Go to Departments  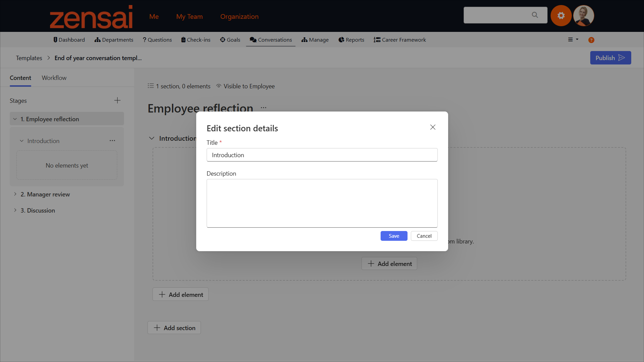pyautogui.click(x=114, y=40)
